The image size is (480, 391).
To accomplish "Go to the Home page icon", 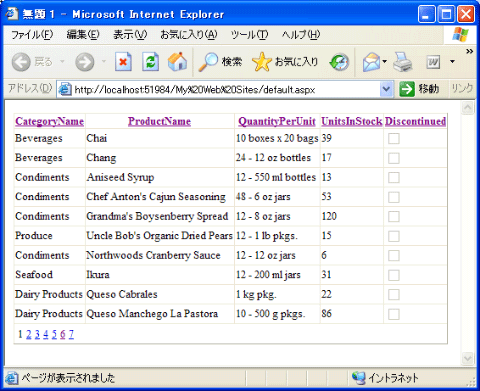I will pyautogui.click(x=177, y=62).
